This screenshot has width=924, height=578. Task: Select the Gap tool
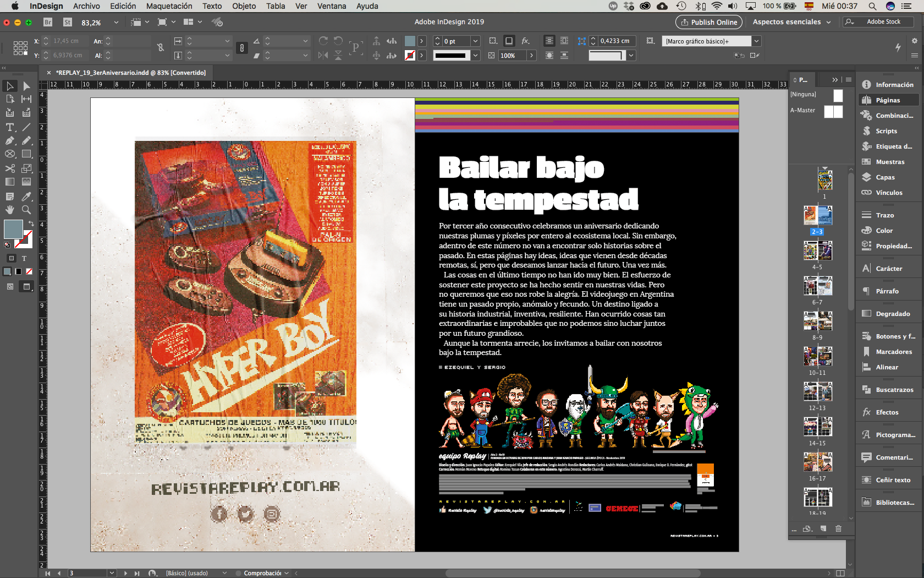click(26, 99)
